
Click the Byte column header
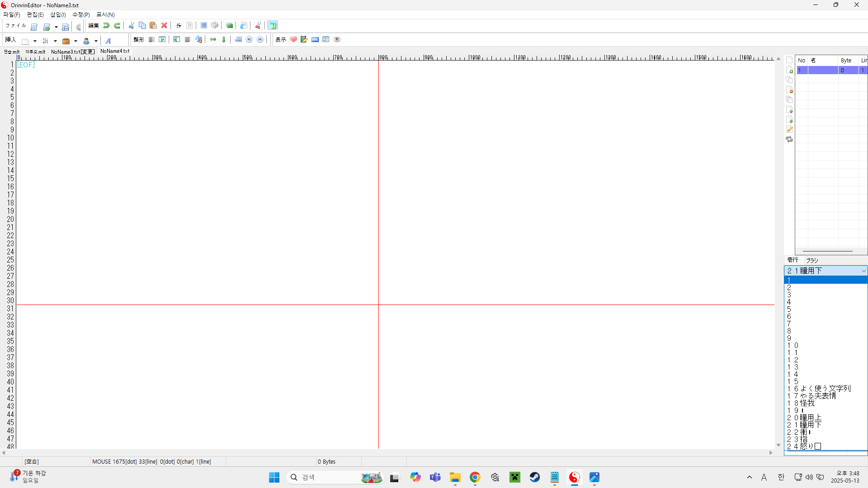tap(849, 61)
